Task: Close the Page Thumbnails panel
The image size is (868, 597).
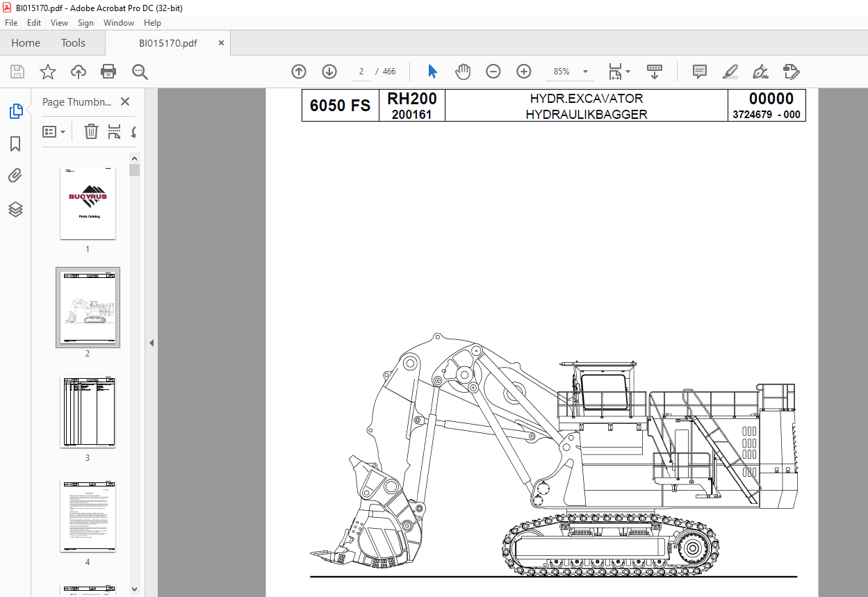Action: tap(125, 101)
